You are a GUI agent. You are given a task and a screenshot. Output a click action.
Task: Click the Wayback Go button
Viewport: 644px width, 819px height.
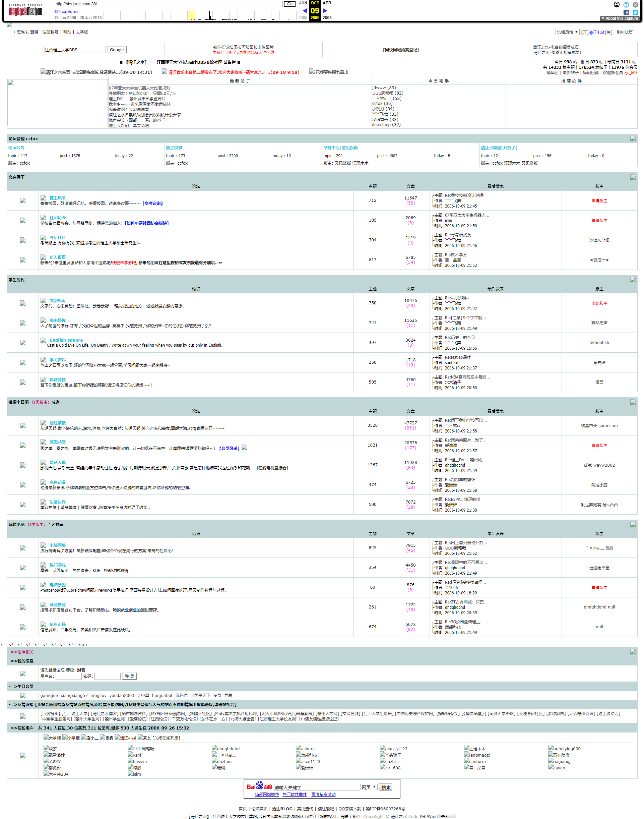[x=289, y=4]
